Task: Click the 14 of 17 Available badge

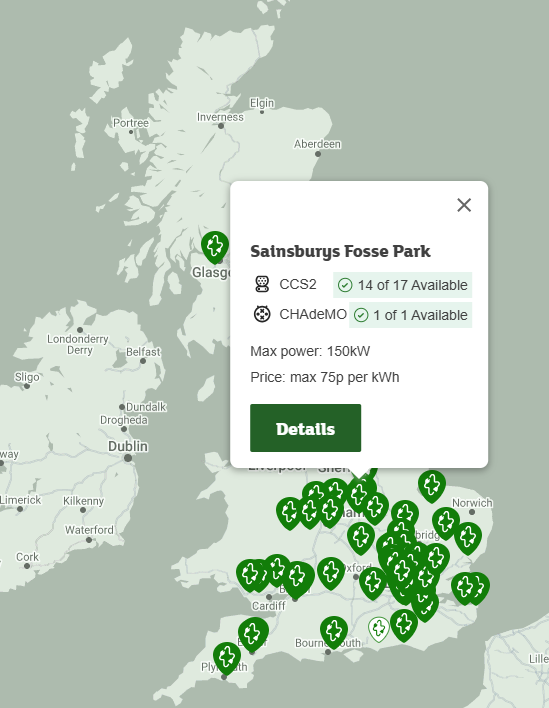Action: coord(403,285)
